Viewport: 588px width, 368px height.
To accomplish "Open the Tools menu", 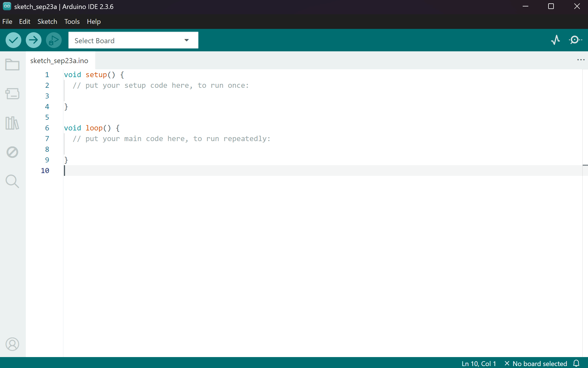I will (72, 22).
